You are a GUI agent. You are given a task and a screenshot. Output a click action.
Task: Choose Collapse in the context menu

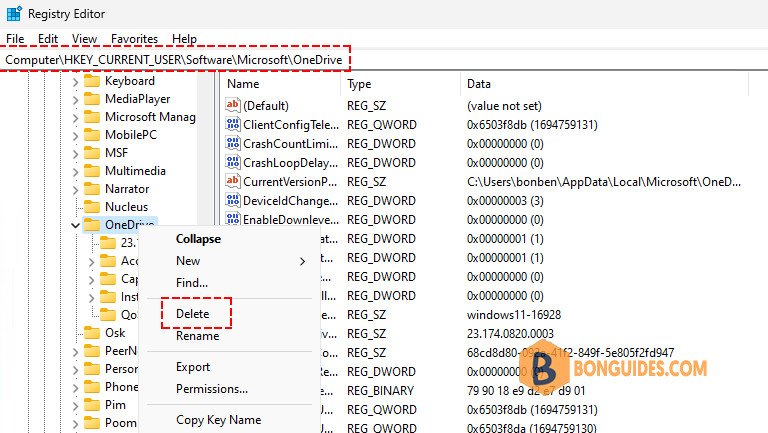pos(198,239)
